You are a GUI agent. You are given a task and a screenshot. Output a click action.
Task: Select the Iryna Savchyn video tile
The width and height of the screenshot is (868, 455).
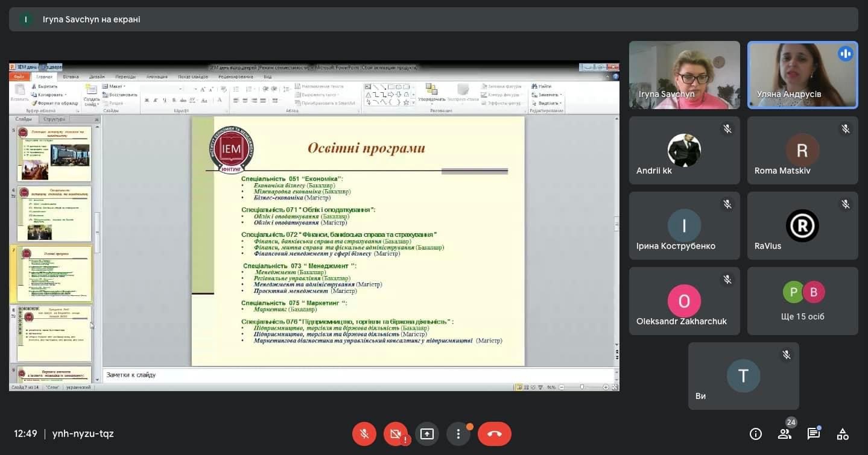coord(684,75)
